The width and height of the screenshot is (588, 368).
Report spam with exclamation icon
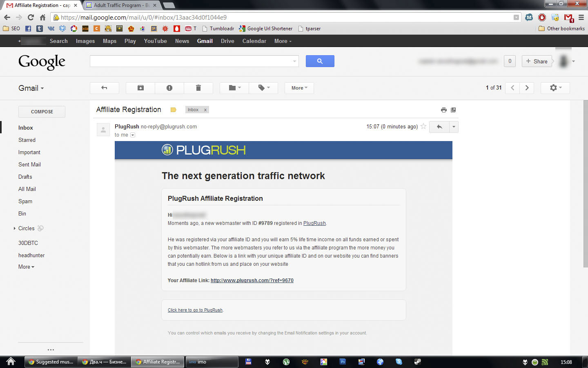pyautogui.click(x=169, y=88)
